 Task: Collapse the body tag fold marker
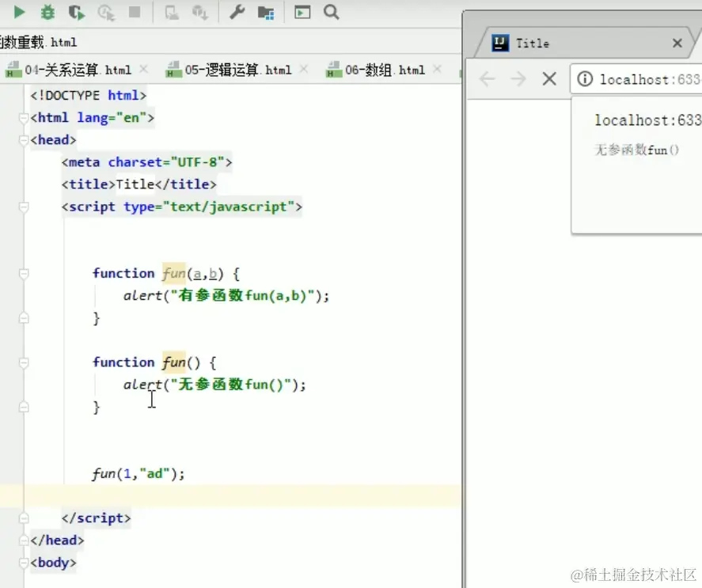[x=24, y=563]
